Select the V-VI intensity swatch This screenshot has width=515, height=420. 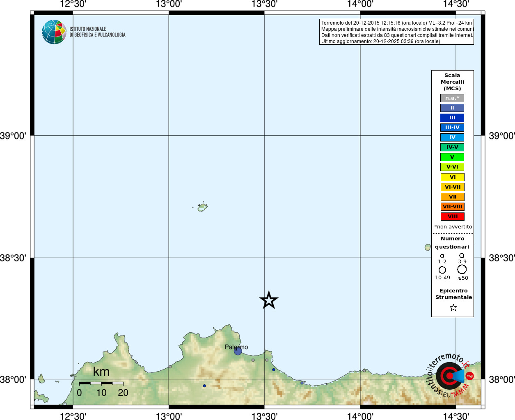point(452,167)
